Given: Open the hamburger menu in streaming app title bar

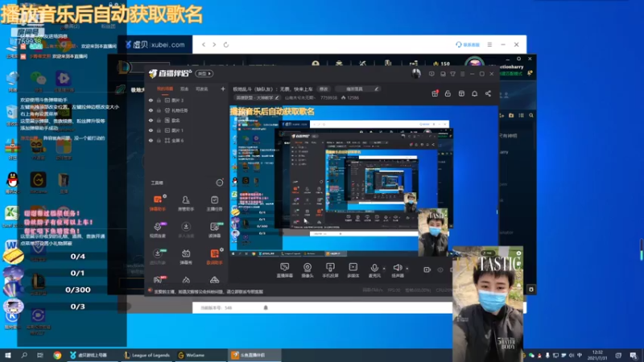Looking at the screenshot, I should pyautogui.click(x=462, y=74).
